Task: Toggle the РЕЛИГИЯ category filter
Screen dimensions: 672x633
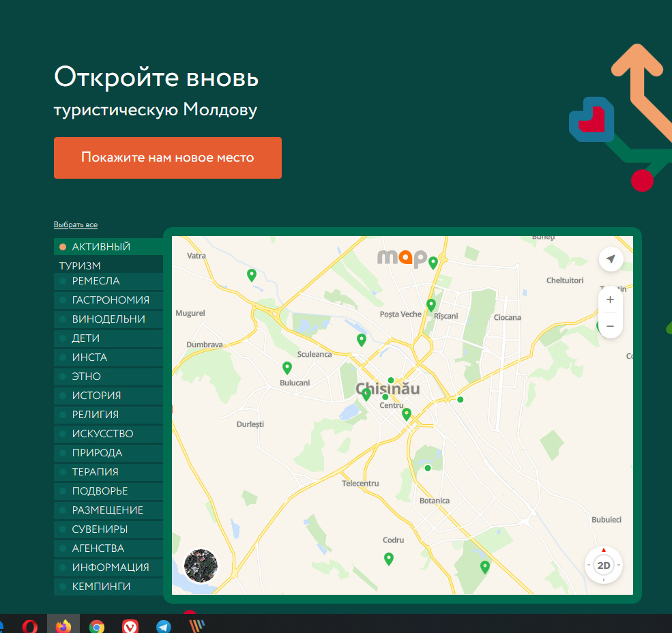Action: 108,415
